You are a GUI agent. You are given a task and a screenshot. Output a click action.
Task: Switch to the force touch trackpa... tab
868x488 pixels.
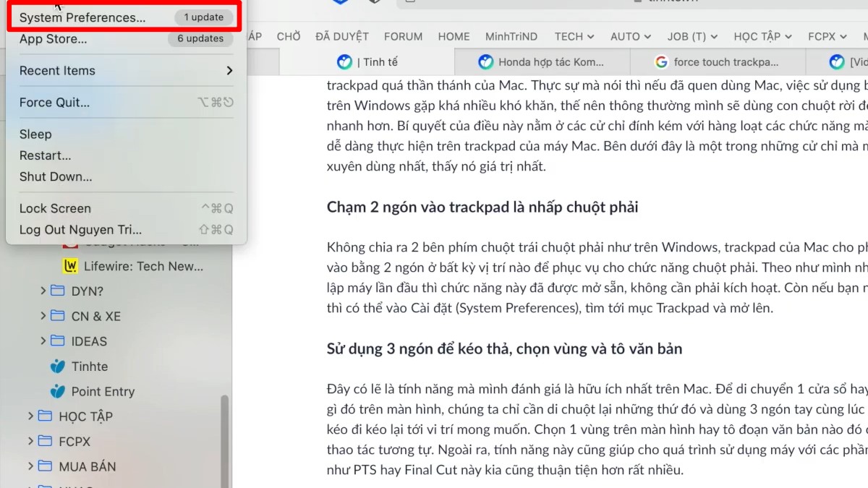point(718,62)
